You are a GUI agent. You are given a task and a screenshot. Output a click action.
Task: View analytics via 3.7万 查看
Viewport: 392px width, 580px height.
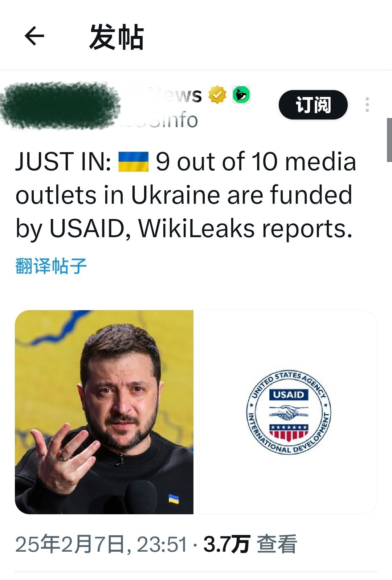pos(250,544)
